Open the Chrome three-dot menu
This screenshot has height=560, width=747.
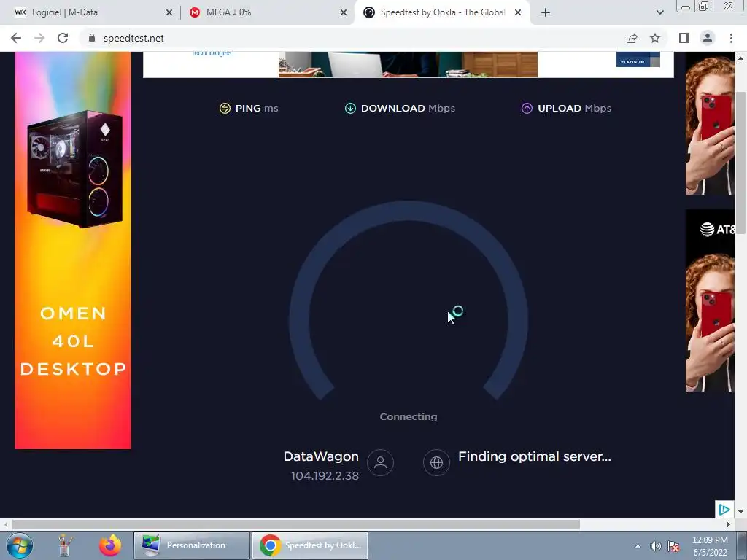click(731, 38)
